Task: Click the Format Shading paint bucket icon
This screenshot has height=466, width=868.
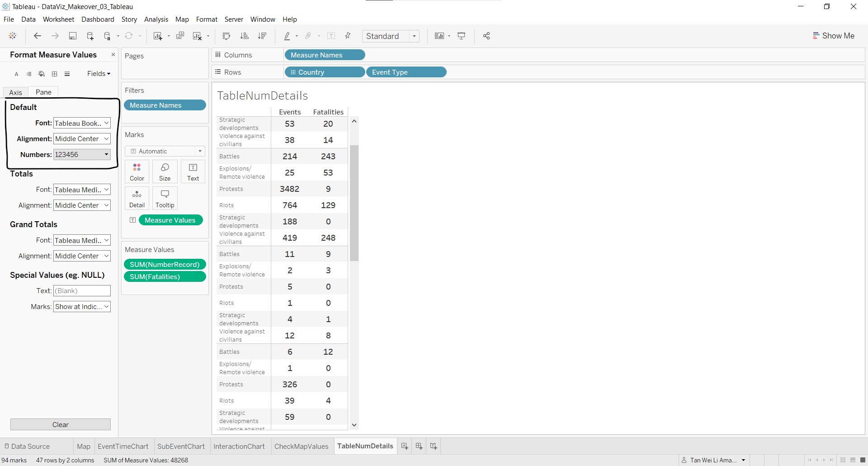Action: click(42, 74)
